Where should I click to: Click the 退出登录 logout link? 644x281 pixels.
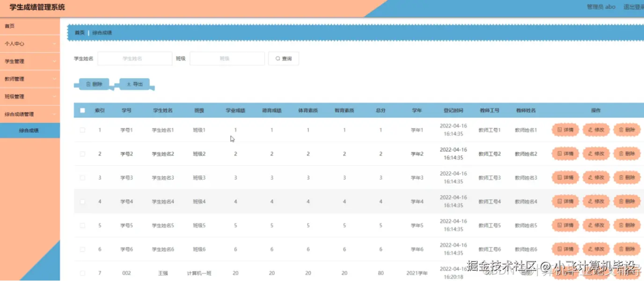pos(633,7)
